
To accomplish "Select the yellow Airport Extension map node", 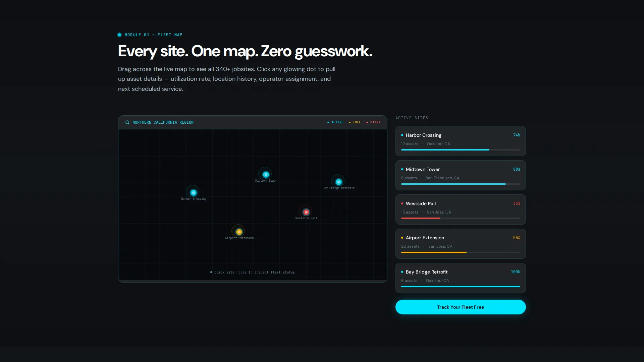I will [x=239, y=232].
